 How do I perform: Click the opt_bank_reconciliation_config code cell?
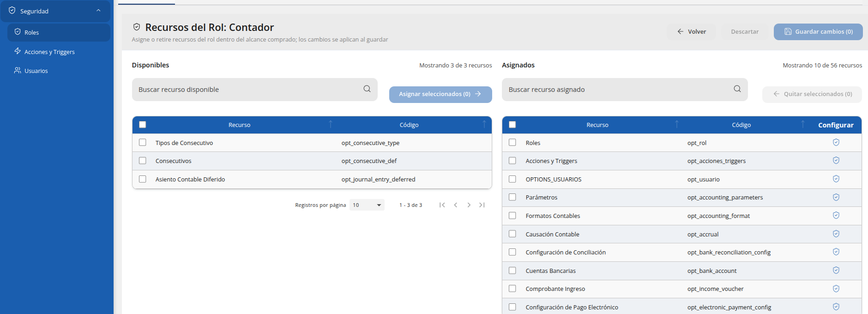tap(729, 253)
